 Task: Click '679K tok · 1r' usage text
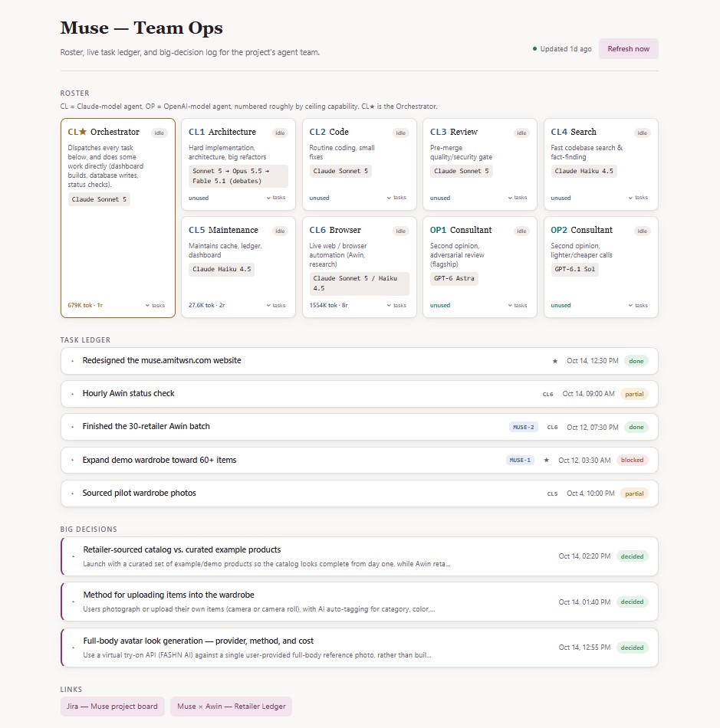pyautogui.click(x=85, y=305)
